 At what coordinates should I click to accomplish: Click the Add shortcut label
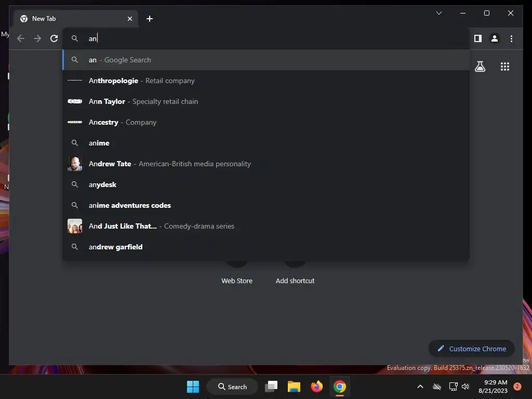click(295, 281)
